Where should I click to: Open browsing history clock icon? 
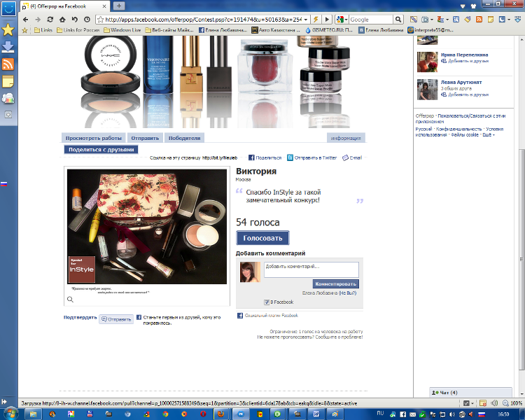[x=87, y=20]
